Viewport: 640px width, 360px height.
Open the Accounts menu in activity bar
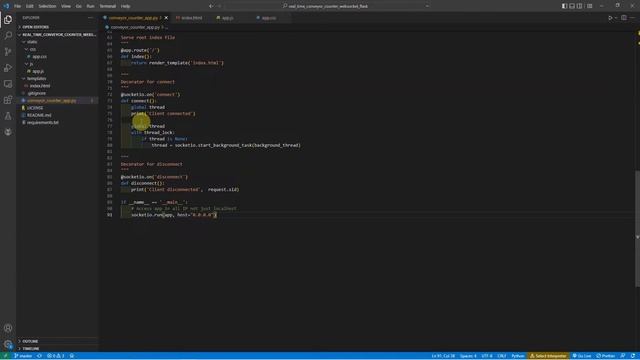[8, 328]
